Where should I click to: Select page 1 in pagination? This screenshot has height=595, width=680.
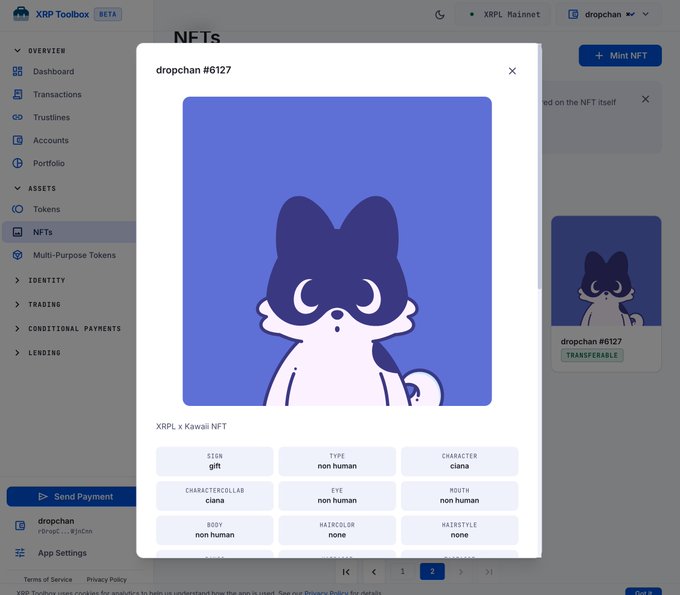pos(402,571)
